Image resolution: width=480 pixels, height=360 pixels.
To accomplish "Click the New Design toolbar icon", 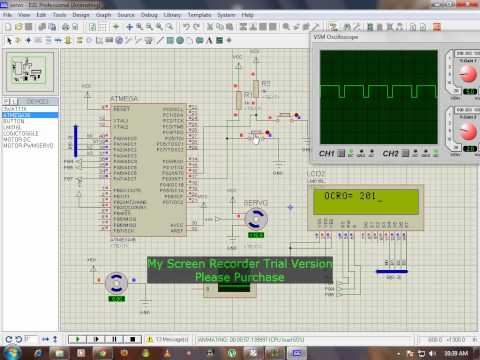I will click(x=8, y=27).
